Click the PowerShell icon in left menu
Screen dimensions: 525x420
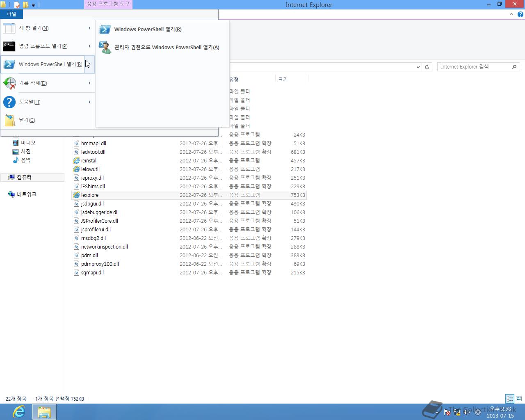9,64
